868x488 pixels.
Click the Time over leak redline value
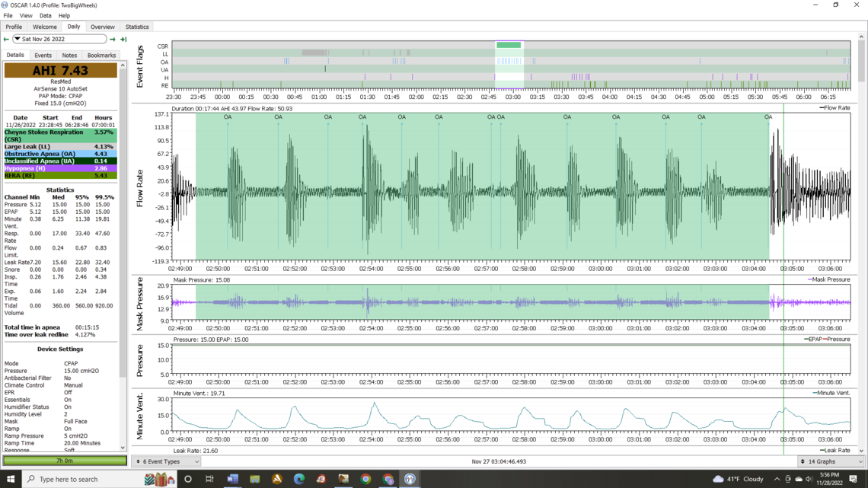click(x=85, y=335)
